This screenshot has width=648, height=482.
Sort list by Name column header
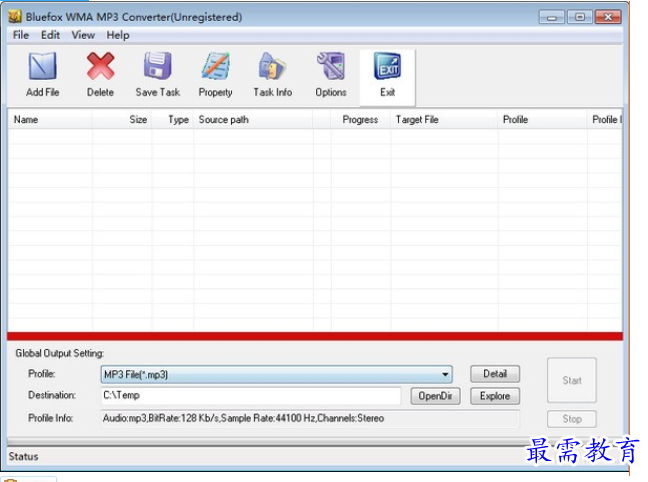[50, 120]
